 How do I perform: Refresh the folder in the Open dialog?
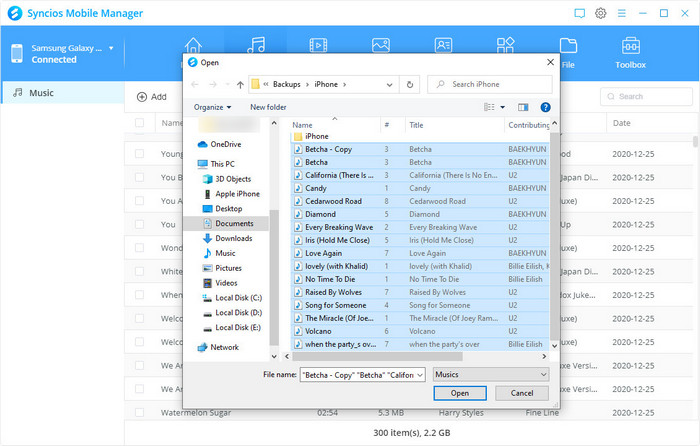point(410,84)
